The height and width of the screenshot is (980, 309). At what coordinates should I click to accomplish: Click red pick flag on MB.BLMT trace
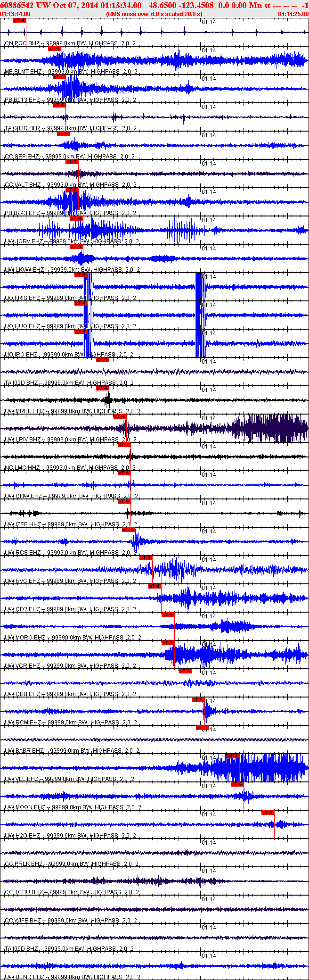(55, 49)
